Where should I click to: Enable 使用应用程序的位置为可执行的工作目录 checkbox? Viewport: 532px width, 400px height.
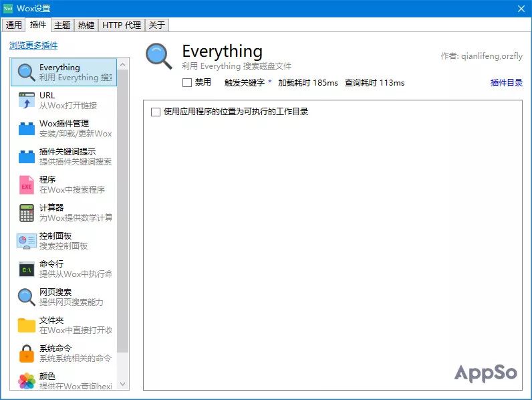click(x=156, y=112)
